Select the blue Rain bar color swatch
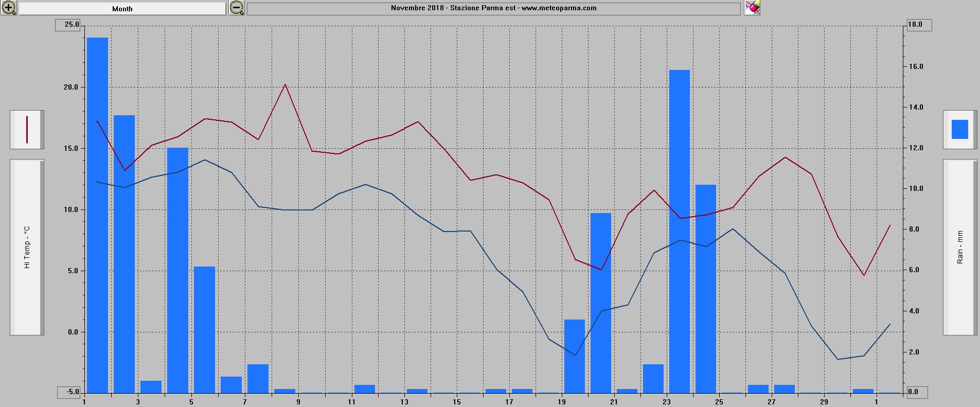980x407 pixels. pyautogui.click(x=959, y=130)
